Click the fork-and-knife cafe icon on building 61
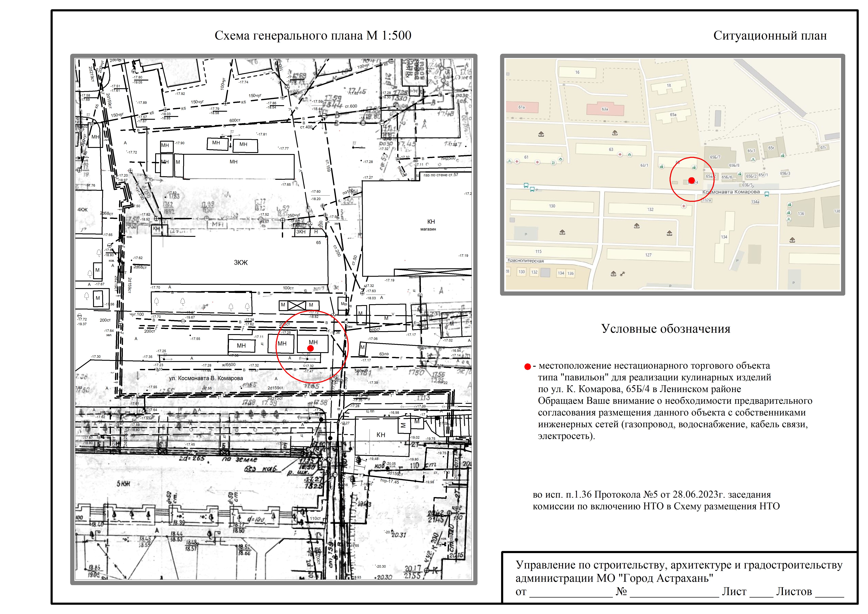The width and height of the screenshot is (868, 614). tap(553, 163)
